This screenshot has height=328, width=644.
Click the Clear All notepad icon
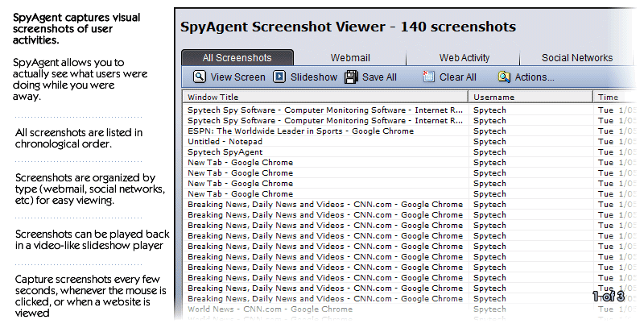pyautogui.click(x=428, y=77)
